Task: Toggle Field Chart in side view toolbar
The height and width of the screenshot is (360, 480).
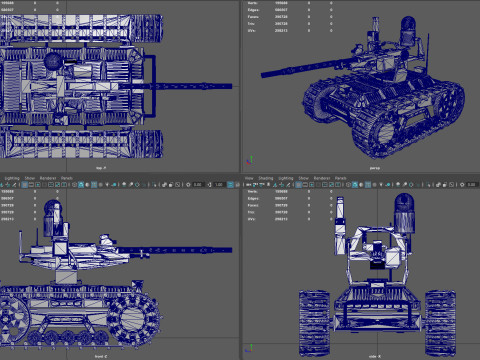Action: [325, 185]
